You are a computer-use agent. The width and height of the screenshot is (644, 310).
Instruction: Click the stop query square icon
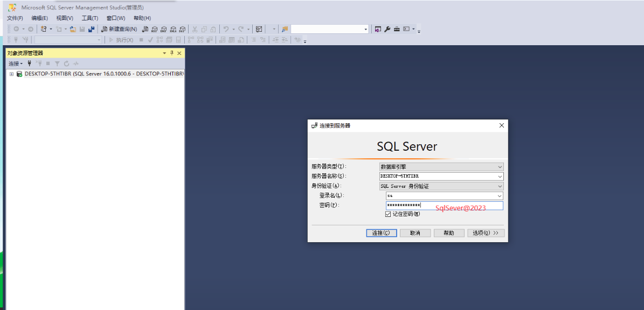(x=141, y=40)
